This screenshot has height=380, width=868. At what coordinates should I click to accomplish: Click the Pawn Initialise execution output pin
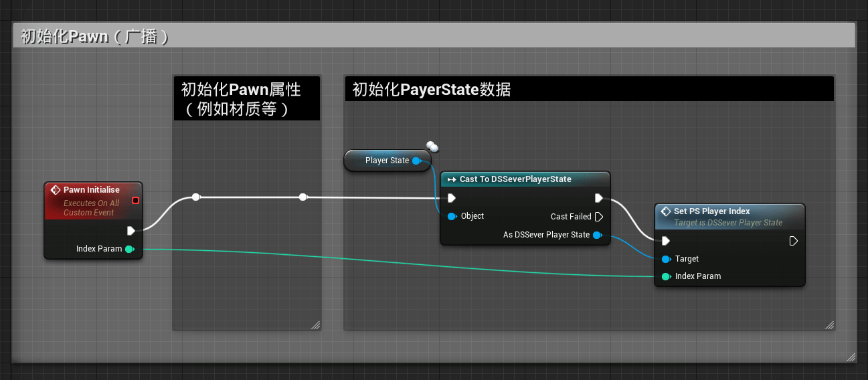pyautogui.click(x=131, y=231)
